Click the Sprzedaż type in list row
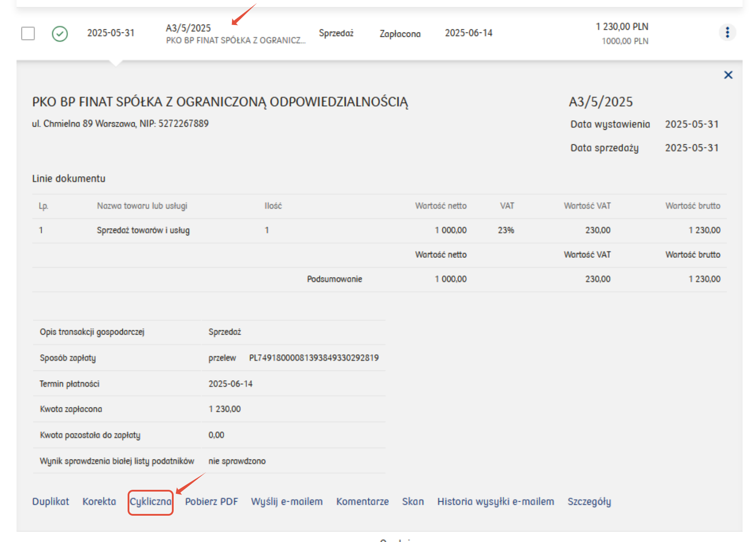756x542 pixels. pos(336,33)
